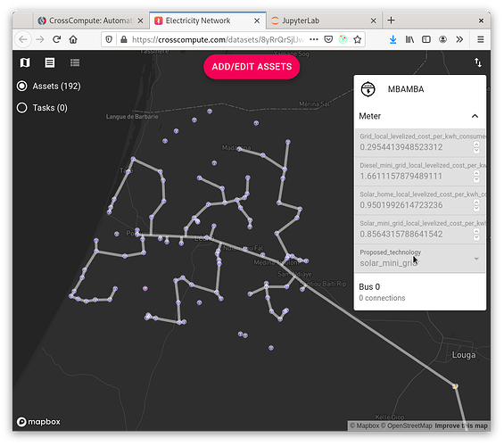Open a new browser tab
This screenshot has width=504, height=446.
[391, 21]
